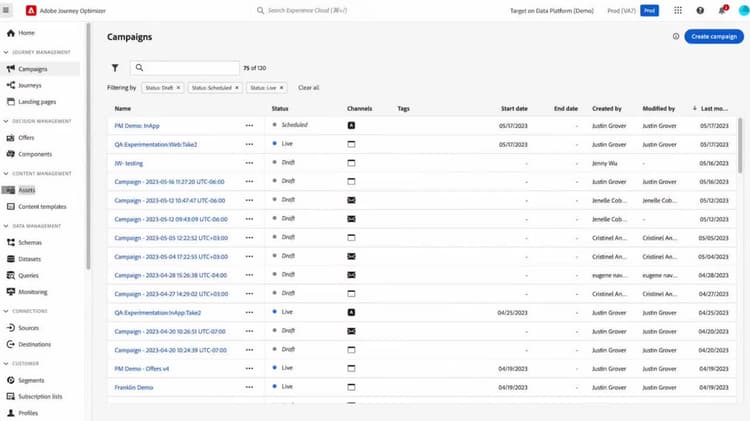
Task: Remove the Status: Draft filter chip
Action: (x=178, y=88)
